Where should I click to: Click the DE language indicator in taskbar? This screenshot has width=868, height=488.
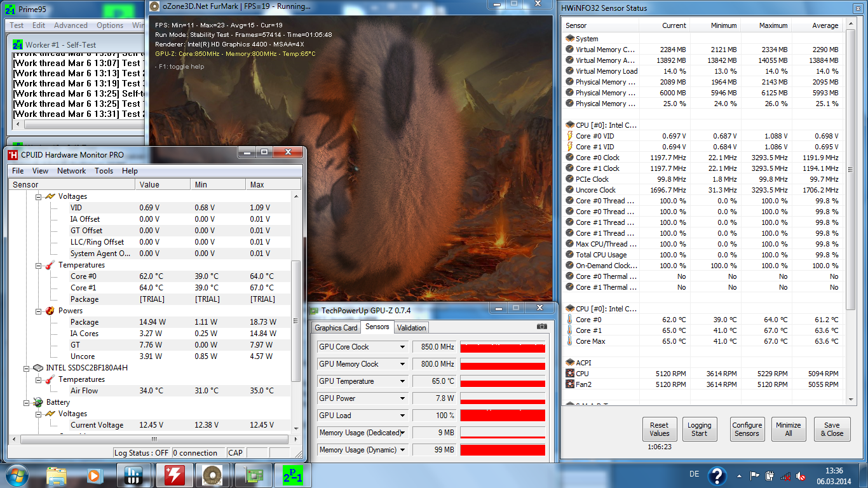tap(694, 474)
